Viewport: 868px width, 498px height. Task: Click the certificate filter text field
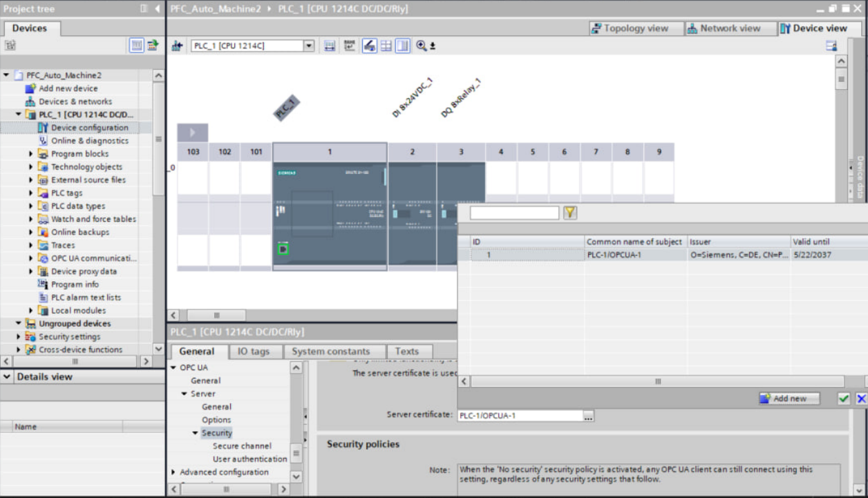tap(514, 213)
